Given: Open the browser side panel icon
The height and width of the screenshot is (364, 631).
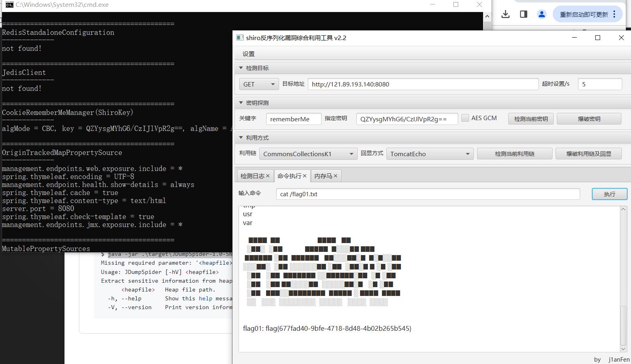Looking at the screenshot, I should 524,14.
